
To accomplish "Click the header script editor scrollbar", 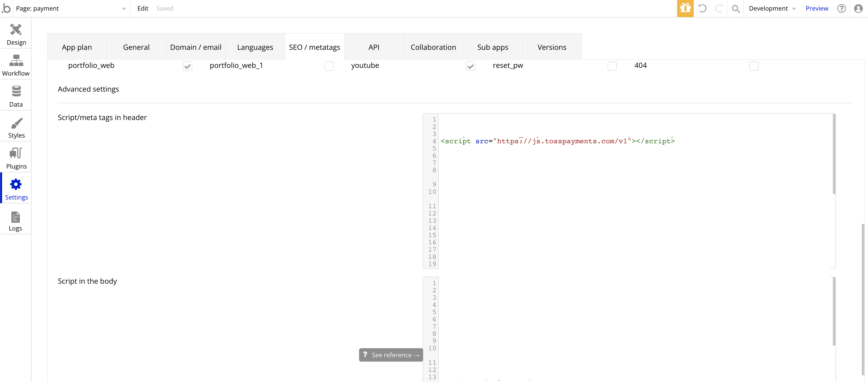I will click(x=834, y=154).
